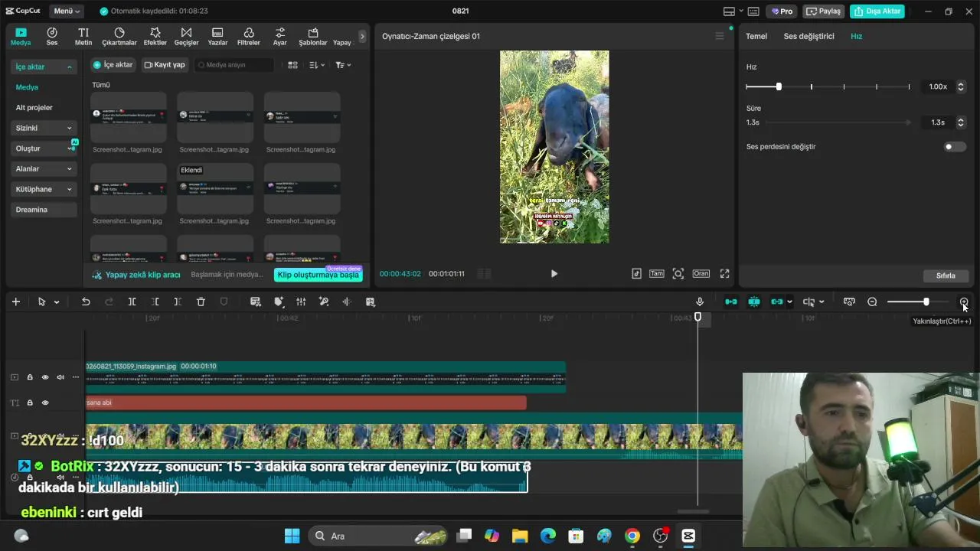
Task: Click the Sıfırla reset button
Action: (x=946, y=275)
